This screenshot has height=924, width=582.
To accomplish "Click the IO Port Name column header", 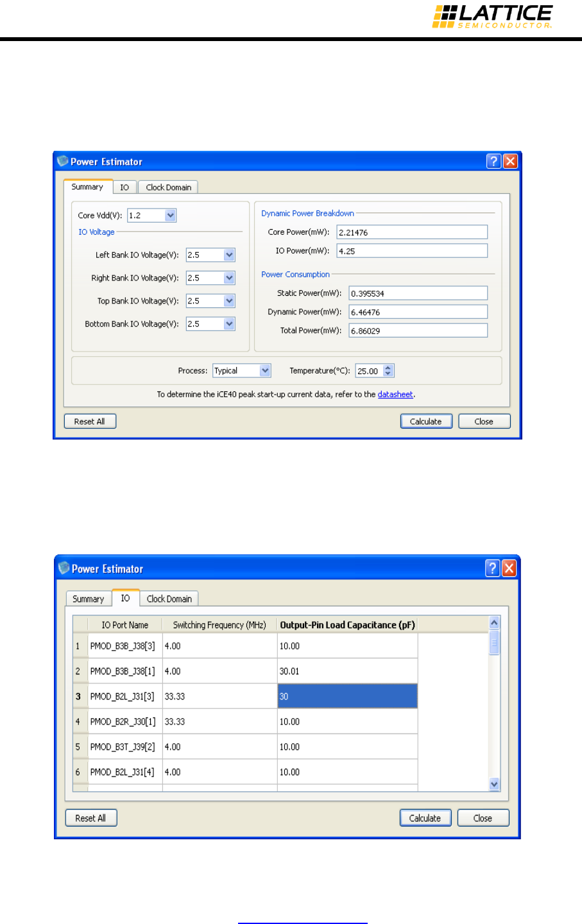I will tap(125, 625).
